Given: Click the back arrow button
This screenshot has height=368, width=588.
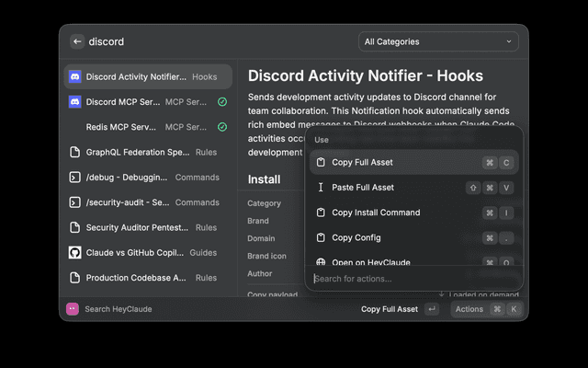Looking at the screenshot, I should (77, 41).
